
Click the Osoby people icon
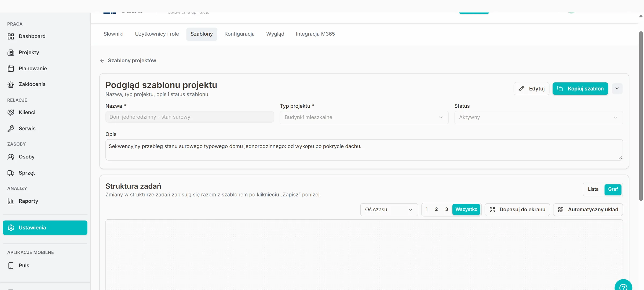point(11,157)
